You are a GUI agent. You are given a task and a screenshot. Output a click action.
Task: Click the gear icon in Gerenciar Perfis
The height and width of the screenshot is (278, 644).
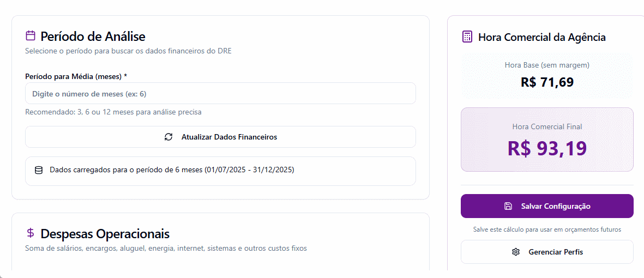tap(516, 252)
